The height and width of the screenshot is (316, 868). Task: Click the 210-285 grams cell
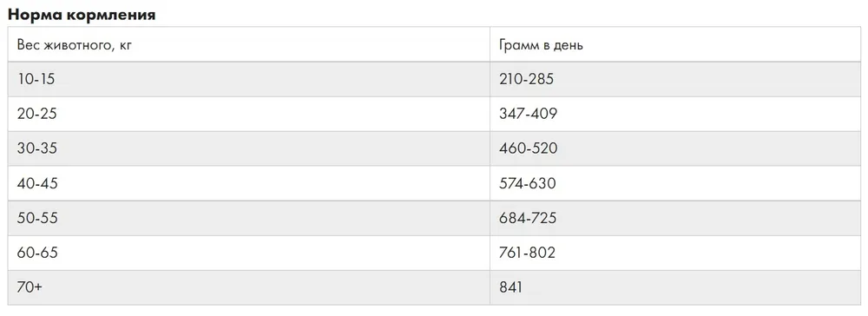pyautogui.click(x=675, y=79)
